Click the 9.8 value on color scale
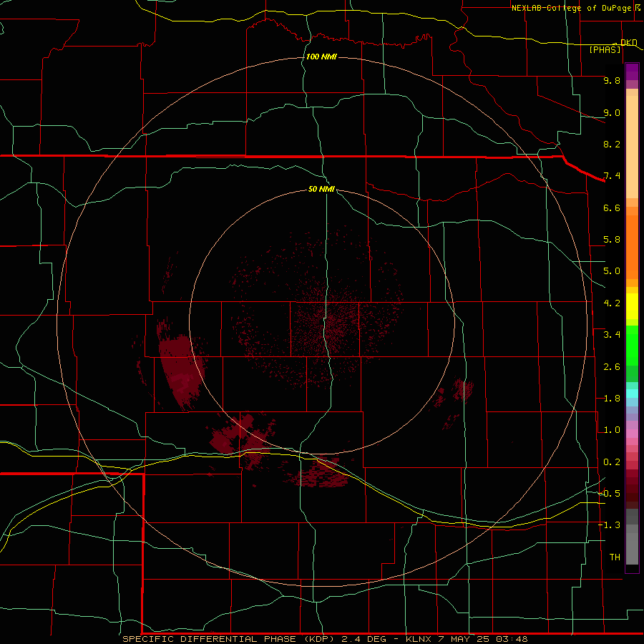 click(612, 80)
